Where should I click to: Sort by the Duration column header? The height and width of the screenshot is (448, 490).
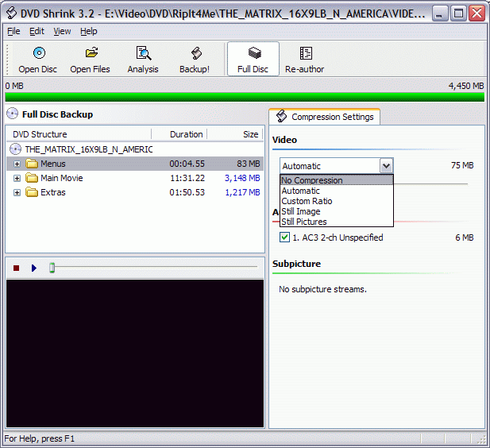tap(186, 134)
